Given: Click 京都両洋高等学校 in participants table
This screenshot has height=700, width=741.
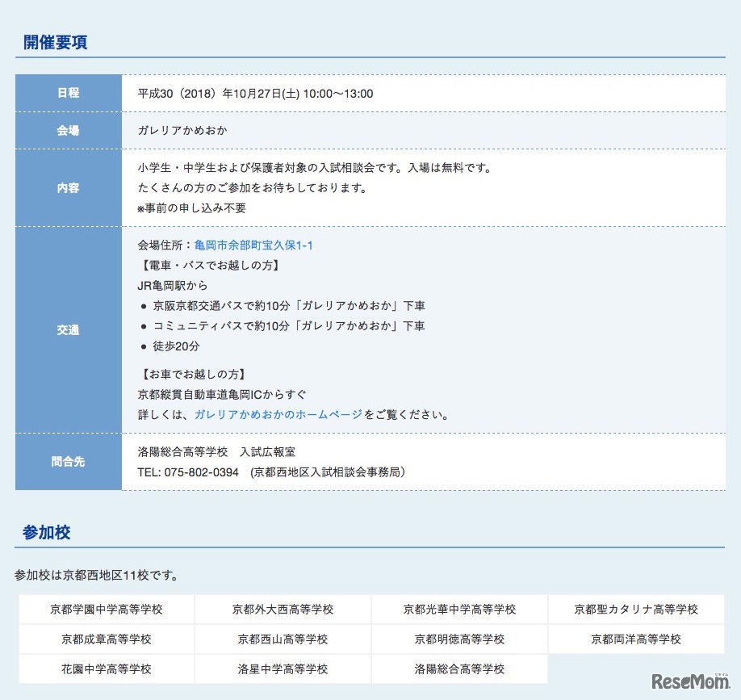Looking at the screenshot, I should (636, 639).
